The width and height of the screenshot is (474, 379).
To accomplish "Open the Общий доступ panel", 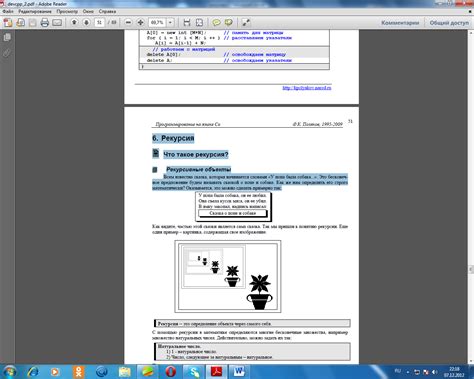I will [449, 23].
